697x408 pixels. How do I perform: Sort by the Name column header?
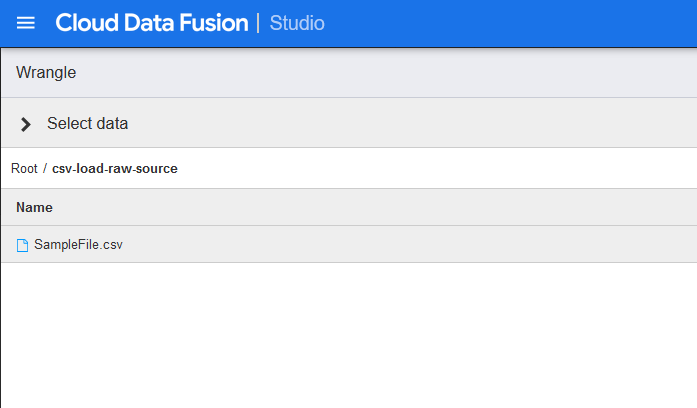point(34,207)
